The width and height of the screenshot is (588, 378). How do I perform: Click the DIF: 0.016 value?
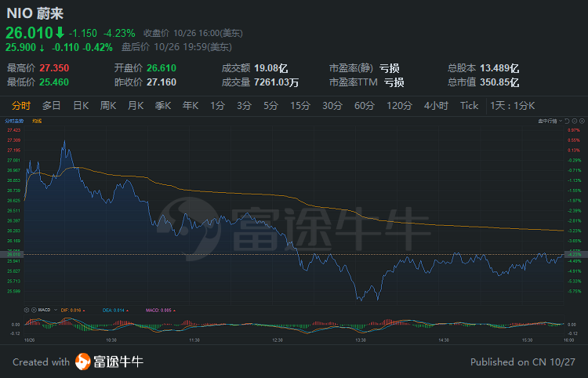point(72,310)
